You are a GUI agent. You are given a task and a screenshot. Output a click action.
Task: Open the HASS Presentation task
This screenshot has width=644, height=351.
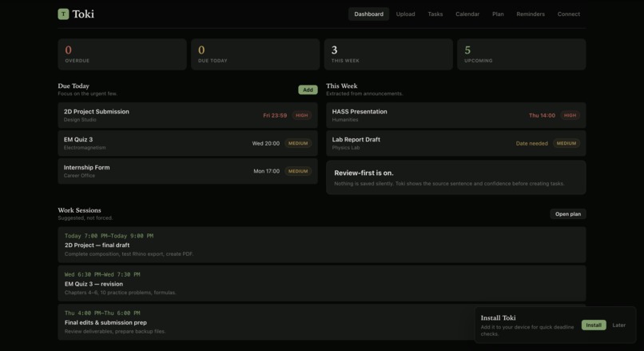pyautogui.click(x=456, y=115)
